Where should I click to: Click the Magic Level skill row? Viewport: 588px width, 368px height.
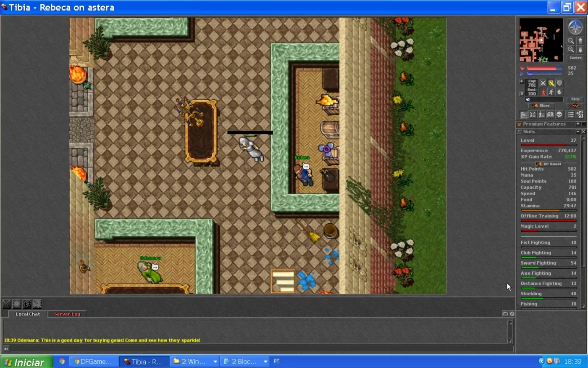pyautogui.click(x=548, y=228)
